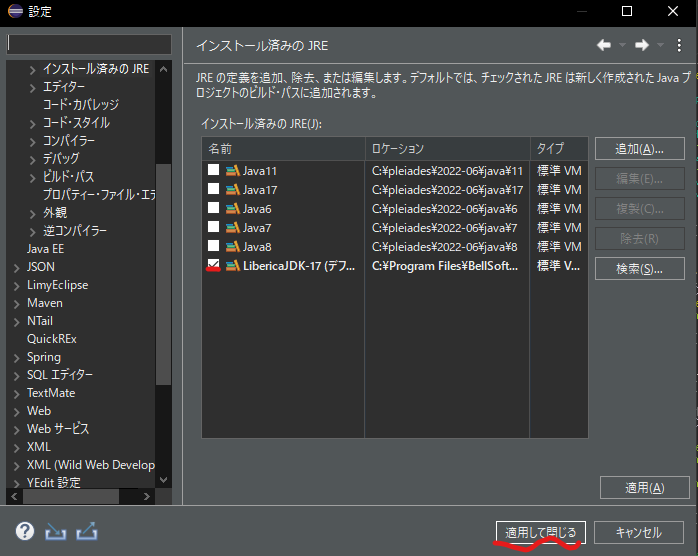Click the 検索(S)... button
The image size is (698, 556).
tap(640, 268)
